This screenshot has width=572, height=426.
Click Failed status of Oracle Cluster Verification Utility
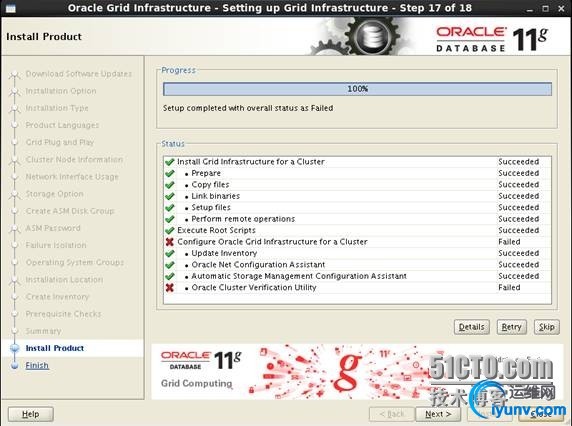click(509, 287)
